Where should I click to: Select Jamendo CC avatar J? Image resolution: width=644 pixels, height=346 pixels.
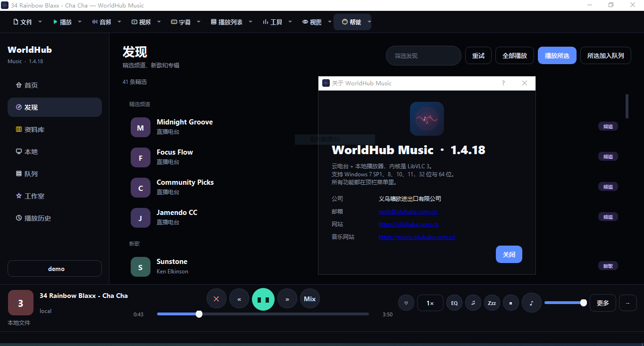tap(141, 218)
